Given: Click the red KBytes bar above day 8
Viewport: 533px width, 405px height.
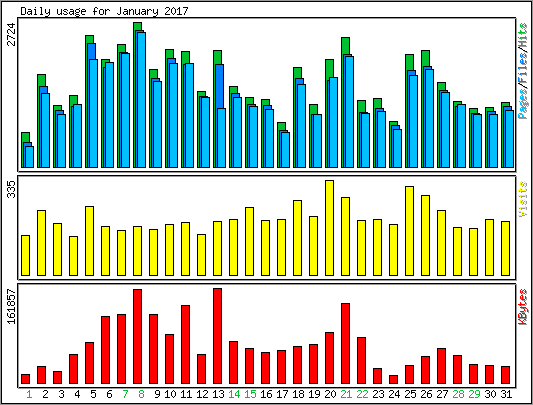Looking at the screenshot, I should [137, 337].
